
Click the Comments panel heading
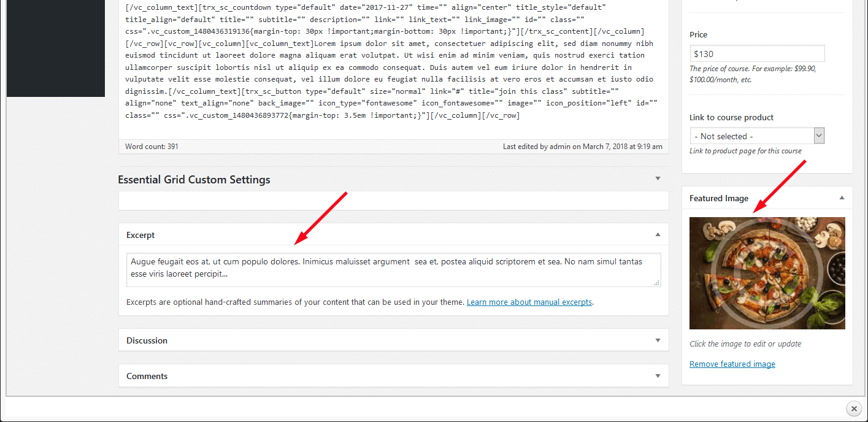[147, 376]
